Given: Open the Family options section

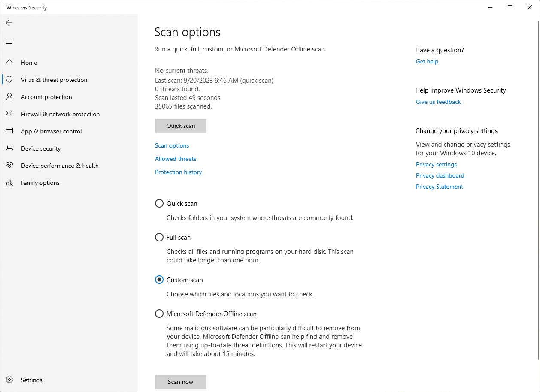Looking at the screenshot, I should 40,182.
